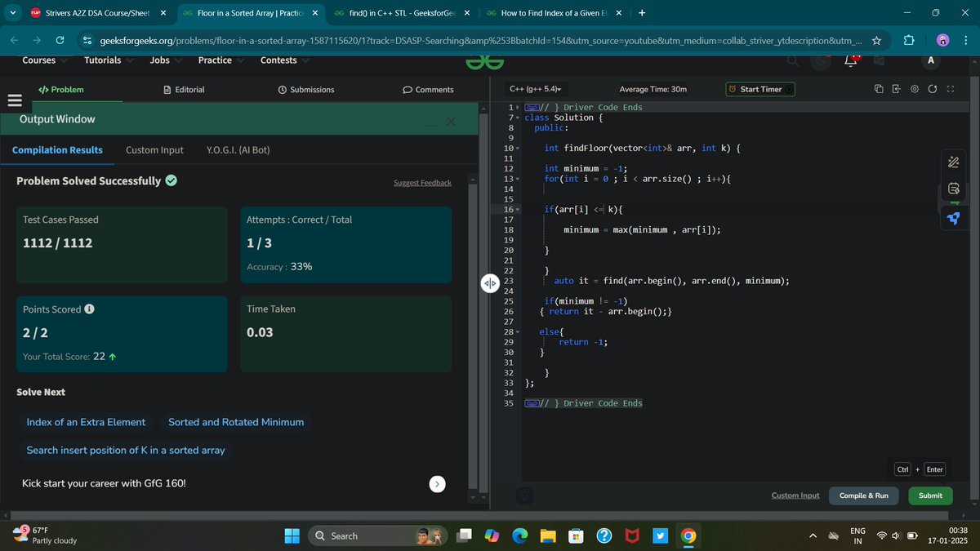Click the blue rocket floating icon
Viewport: 980px width, 551px height.
pos(953,217)
